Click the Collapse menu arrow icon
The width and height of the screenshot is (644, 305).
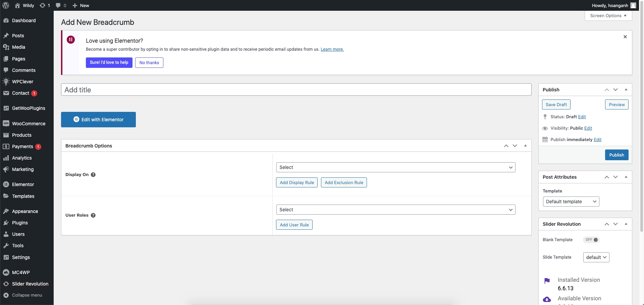pos(6,295)
